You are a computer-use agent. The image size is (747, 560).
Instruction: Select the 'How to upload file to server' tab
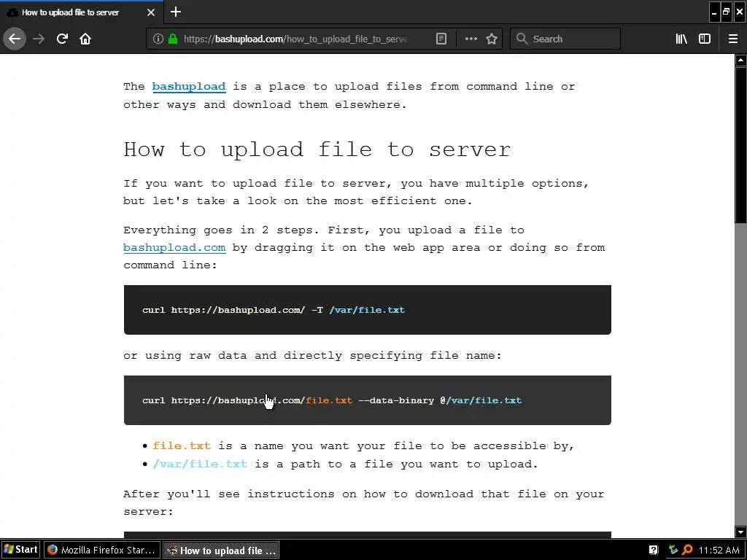(82, 12)
